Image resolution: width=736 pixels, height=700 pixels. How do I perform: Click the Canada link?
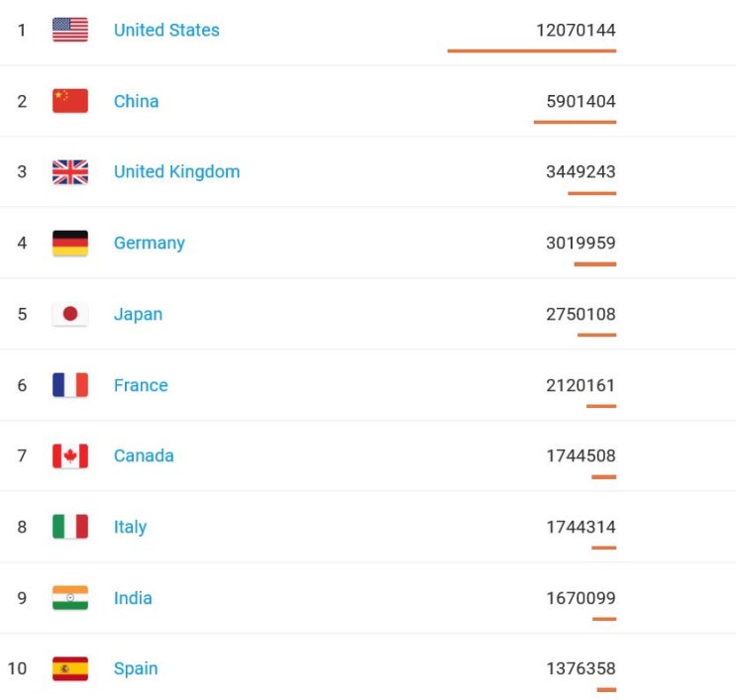144,455
